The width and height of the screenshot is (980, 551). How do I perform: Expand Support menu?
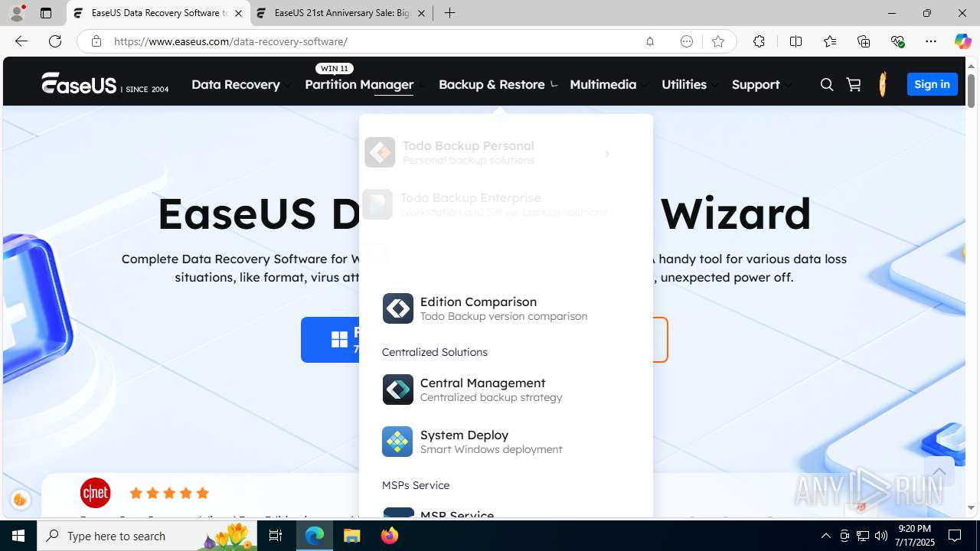click(x=761, y=84)
